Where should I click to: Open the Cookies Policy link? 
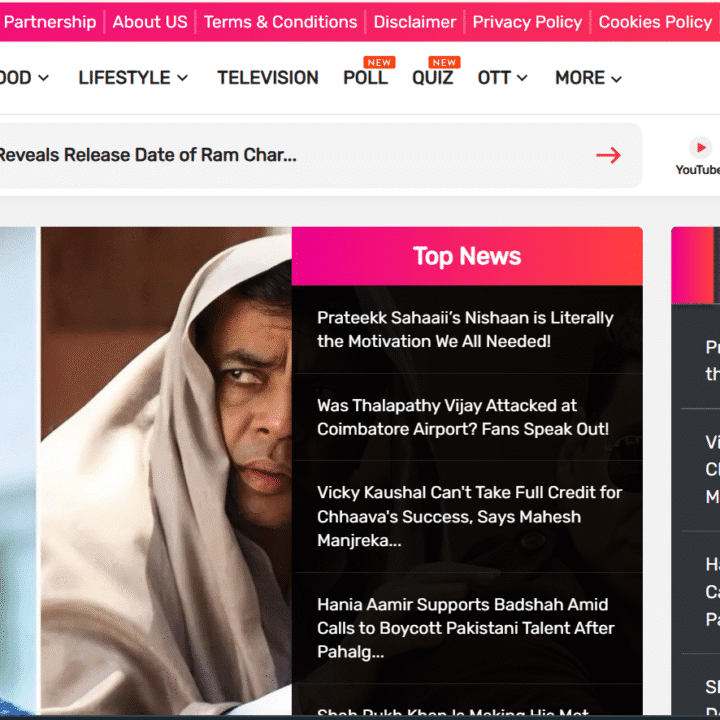[655, 22]
